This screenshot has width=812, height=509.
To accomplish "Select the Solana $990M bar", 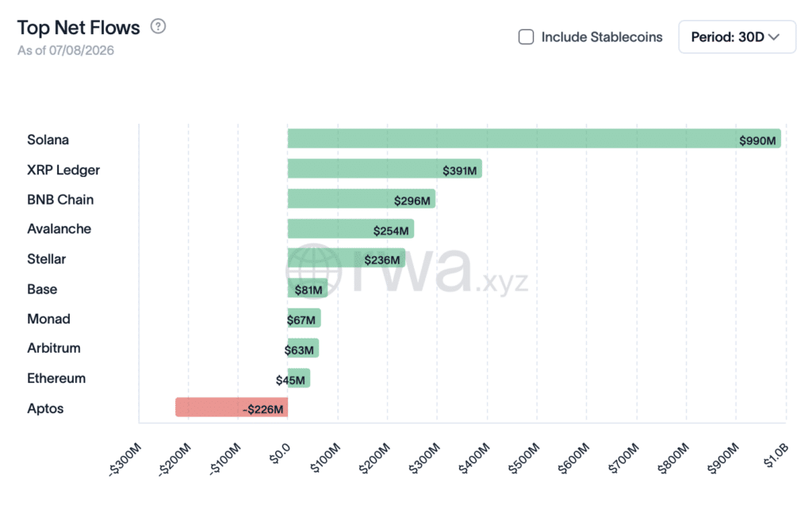I will click(x=534, y=139).
